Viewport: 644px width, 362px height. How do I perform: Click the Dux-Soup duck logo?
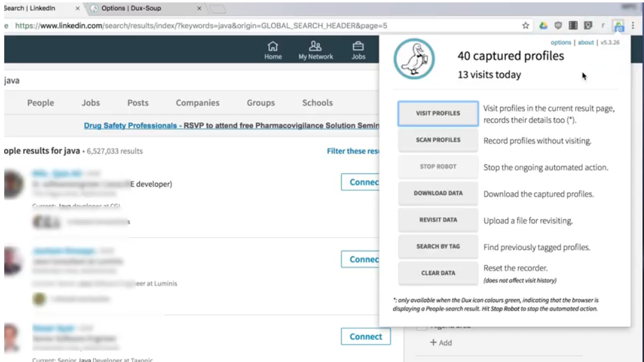[414, 59]
